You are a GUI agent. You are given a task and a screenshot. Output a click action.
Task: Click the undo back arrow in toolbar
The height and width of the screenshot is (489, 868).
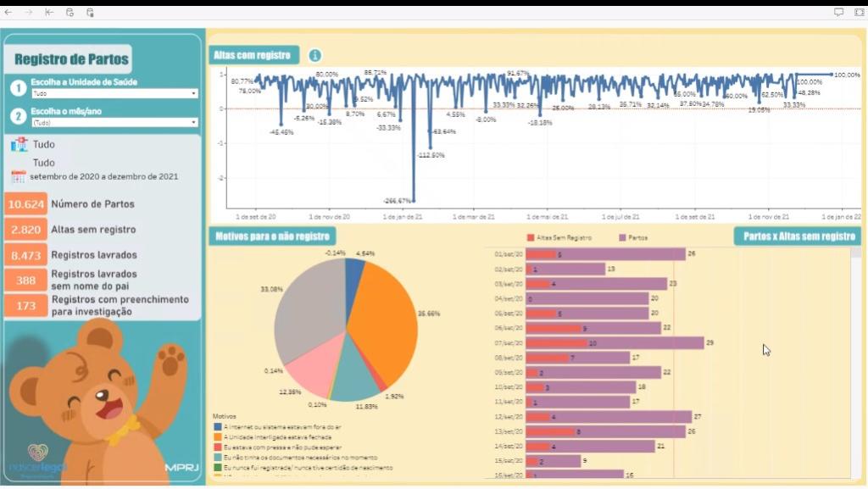[8, 13]
